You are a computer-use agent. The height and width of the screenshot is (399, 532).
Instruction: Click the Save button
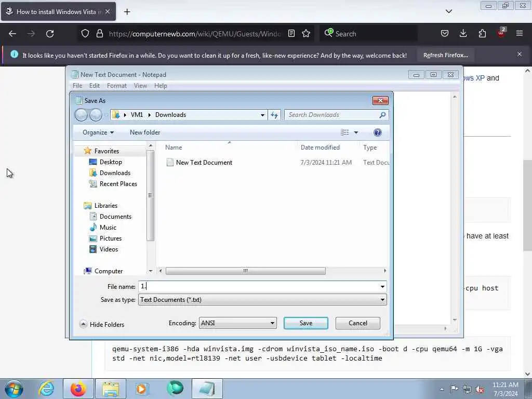click(x=305, y=323)
